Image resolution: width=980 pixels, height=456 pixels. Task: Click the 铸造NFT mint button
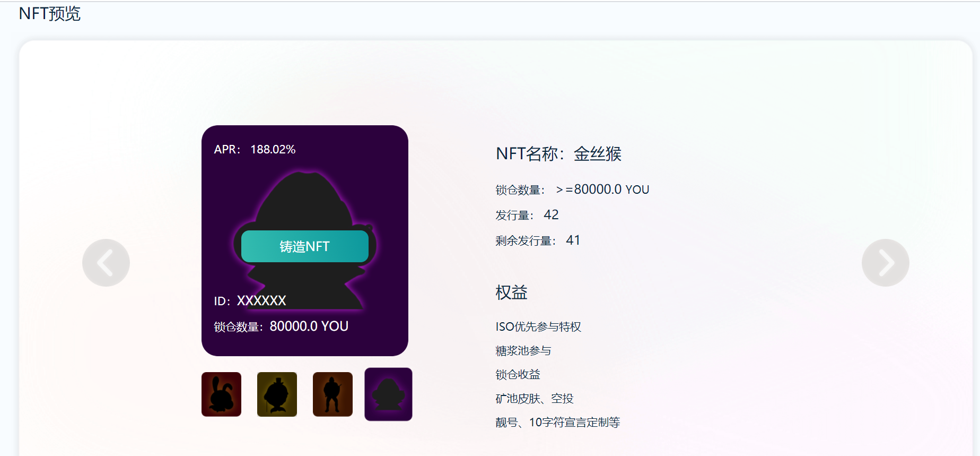pyautogui.click(x=305, y=246)
